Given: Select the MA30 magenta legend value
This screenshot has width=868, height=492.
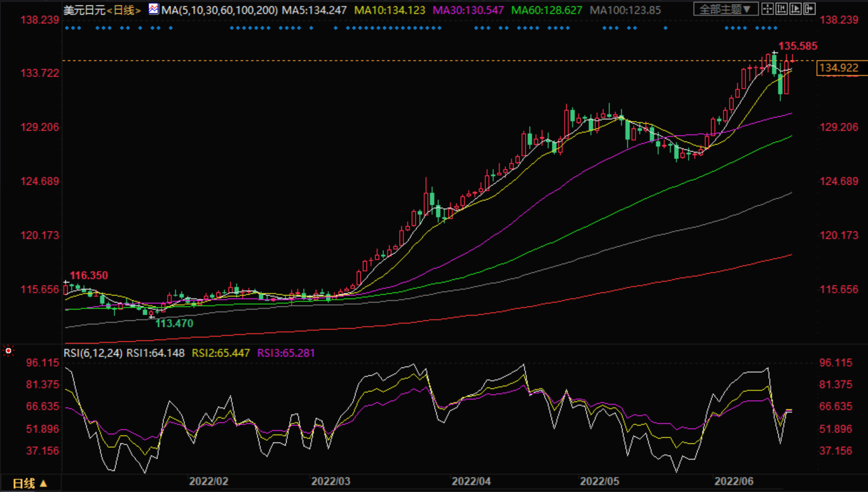Looking at the screenshot, I should (x=468, y=10).
